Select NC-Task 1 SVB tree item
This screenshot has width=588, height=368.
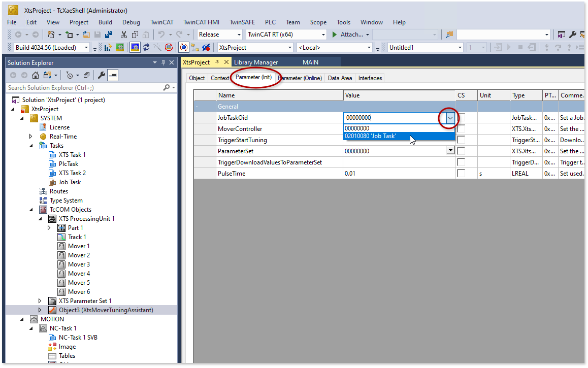(78, 337)
